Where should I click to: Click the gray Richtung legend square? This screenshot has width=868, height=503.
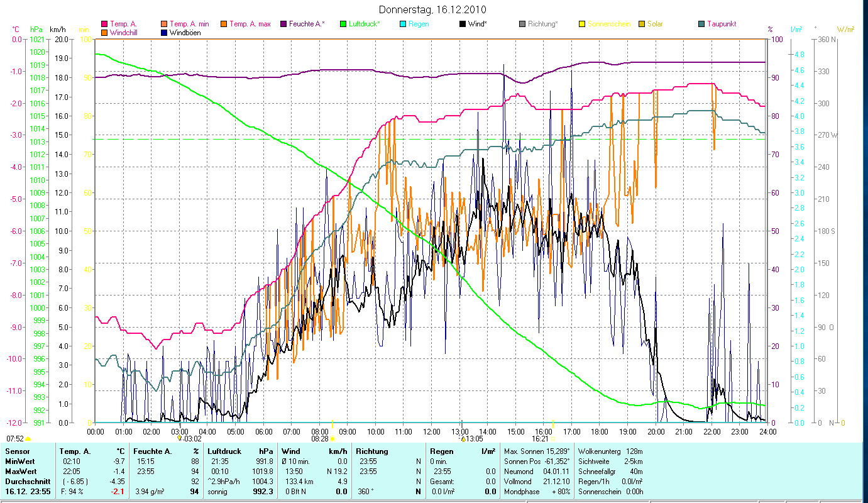(522, 25)
